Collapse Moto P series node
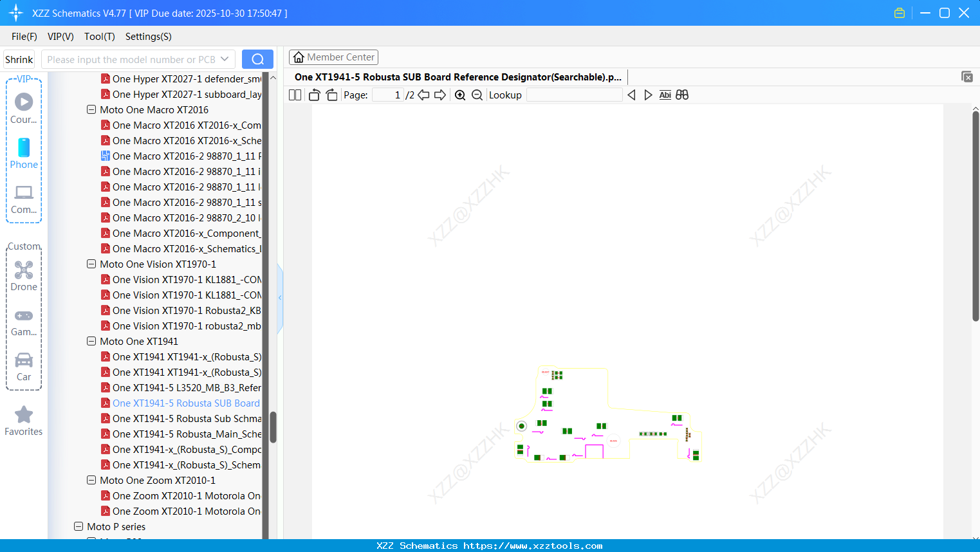The width and height of the screenshot is (980, 552). pos(79,527)
